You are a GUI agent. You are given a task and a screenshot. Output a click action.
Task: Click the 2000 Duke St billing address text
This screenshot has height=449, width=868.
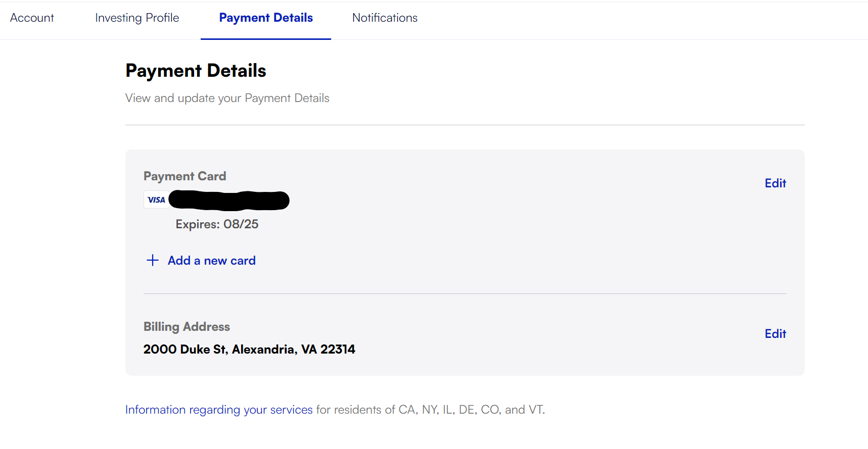point(249,350)
